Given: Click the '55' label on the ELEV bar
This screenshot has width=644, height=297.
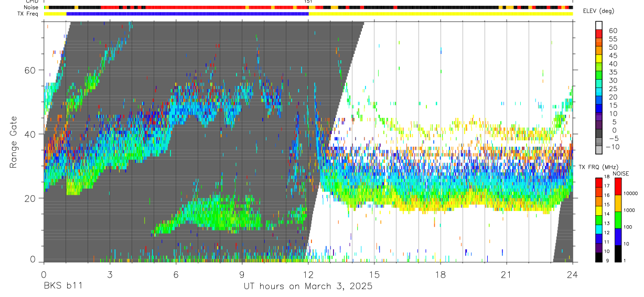Looking at the screenshot, I should tap(612, 39).
